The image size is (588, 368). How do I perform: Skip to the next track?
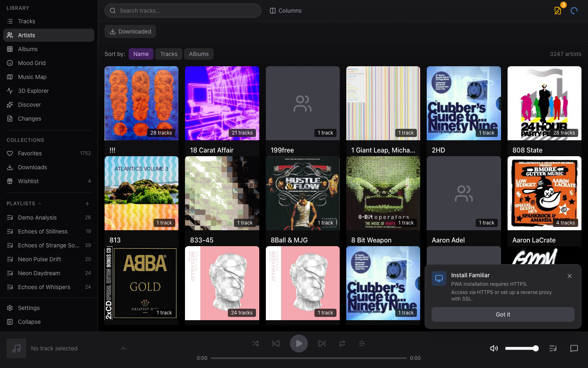click(x=322, y=343)
